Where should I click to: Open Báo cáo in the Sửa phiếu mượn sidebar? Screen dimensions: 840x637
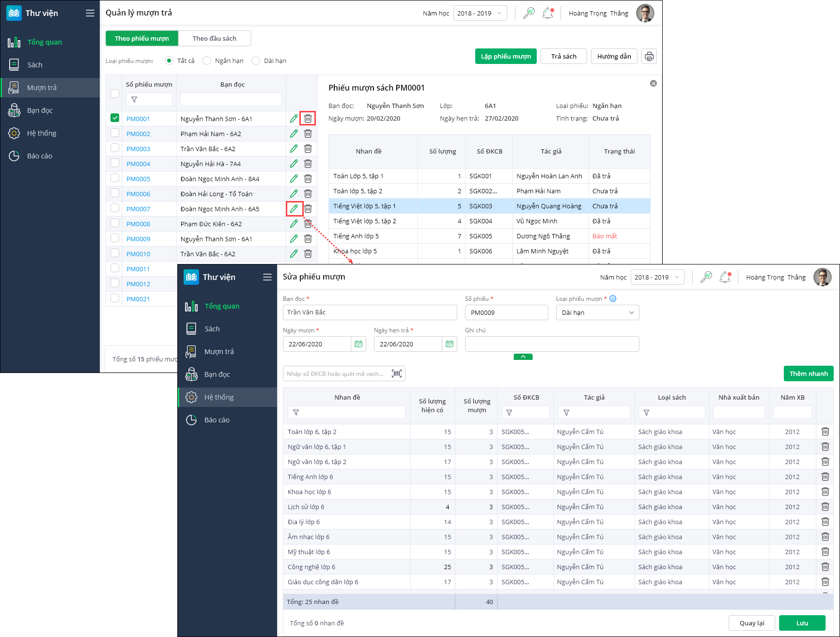click(x=228, y=420)
